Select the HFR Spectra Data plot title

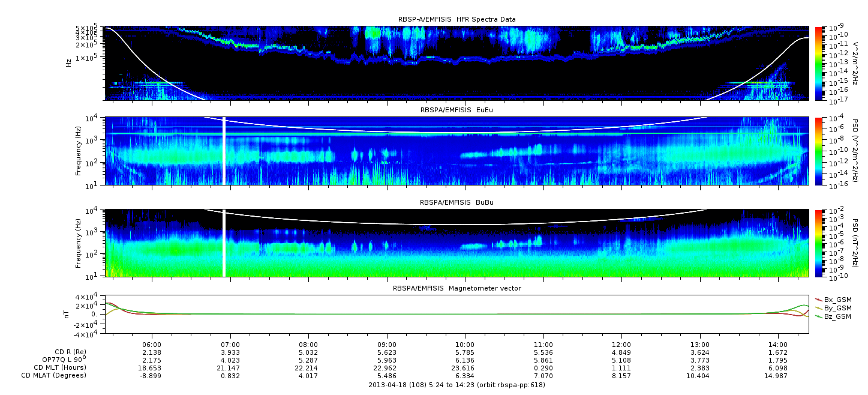pyautogui.click(x=456, y=19)
